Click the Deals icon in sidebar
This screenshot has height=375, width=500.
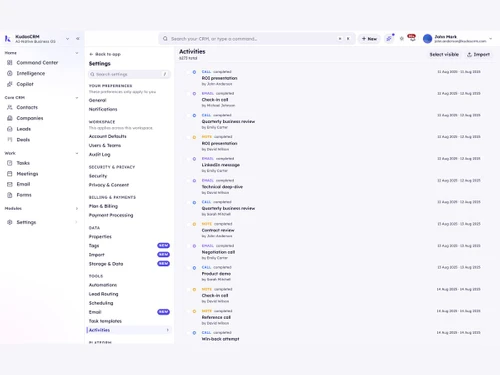(x=10, y=140)
